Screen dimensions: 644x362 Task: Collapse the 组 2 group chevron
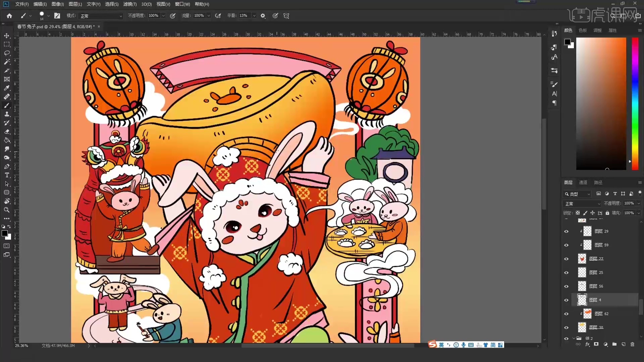[574, 338]
